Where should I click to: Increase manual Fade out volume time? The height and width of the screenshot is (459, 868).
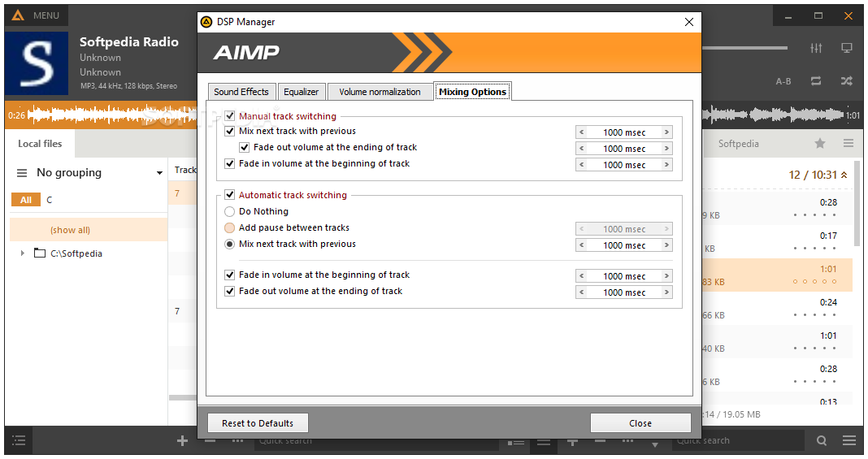point(666,148)
